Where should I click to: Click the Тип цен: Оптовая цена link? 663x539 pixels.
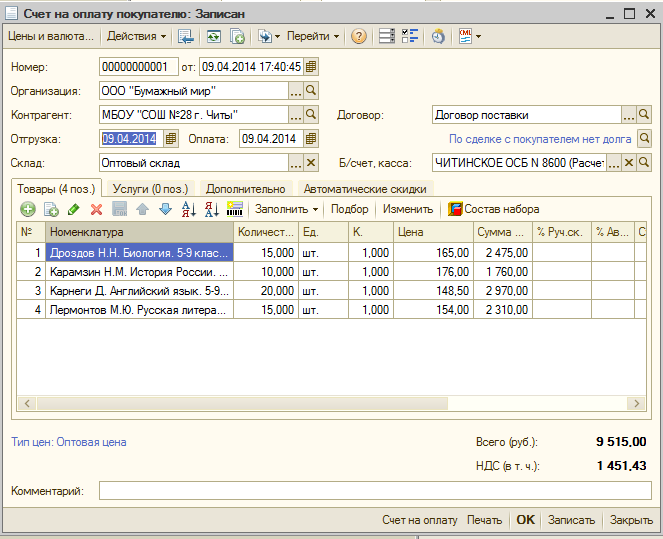coord(69,441)
